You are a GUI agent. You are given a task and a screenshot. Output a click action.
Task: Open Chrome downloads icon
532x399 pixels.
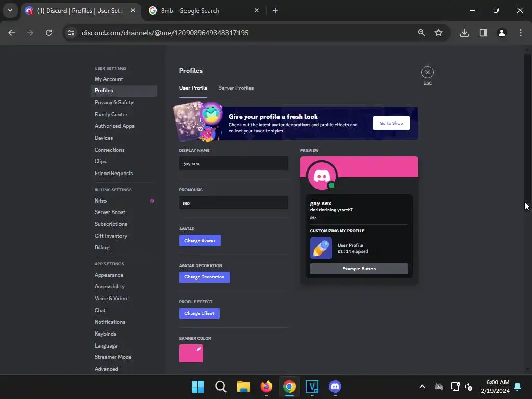[464, 33]
